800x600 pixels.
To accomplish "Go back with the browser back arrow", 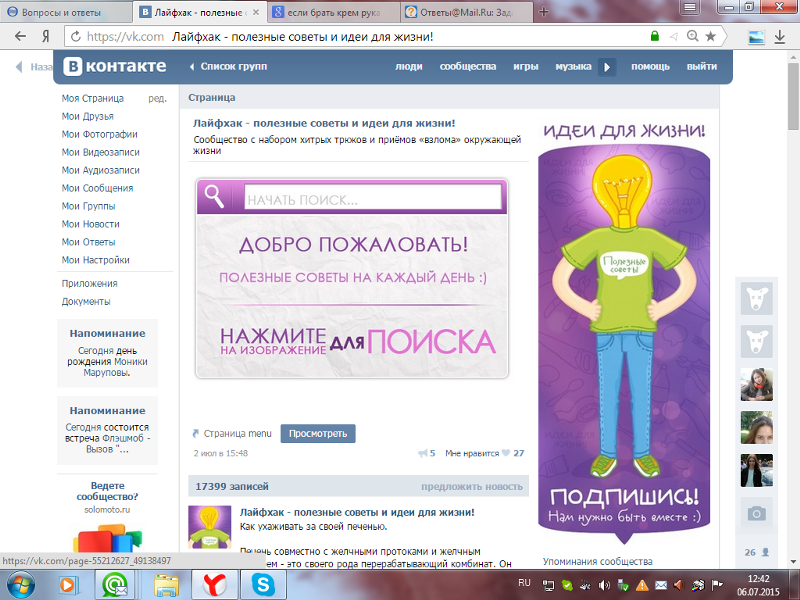I will (x=20, y=36).
